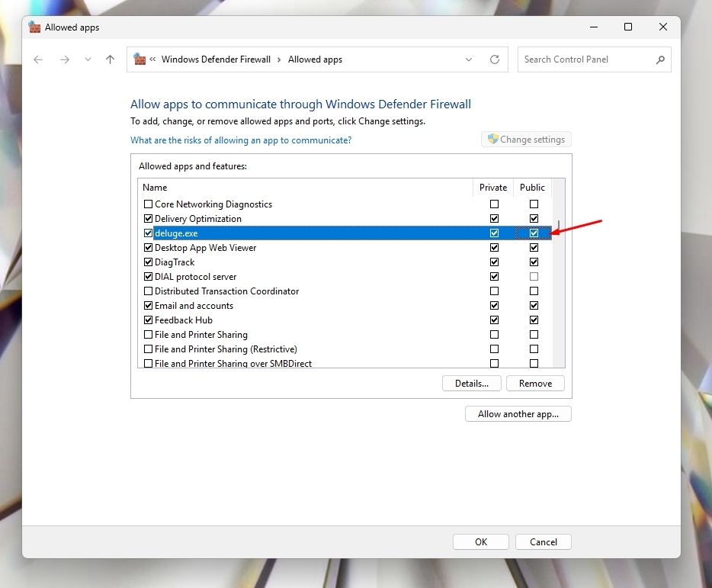Click the forward navigation arrow

[x=64, y=59]
